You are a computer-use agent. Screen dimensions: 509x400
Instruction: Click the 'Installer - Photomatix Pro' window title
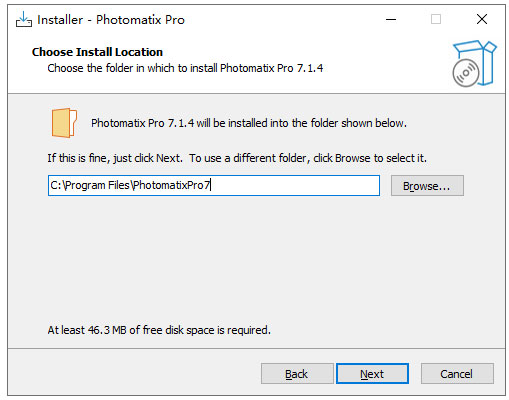(x=111, y=20)
